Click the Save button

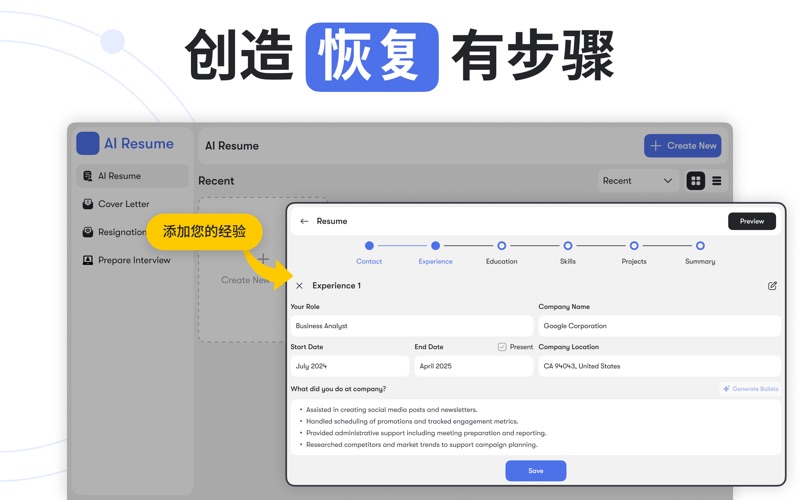click(x=536, y=470)
